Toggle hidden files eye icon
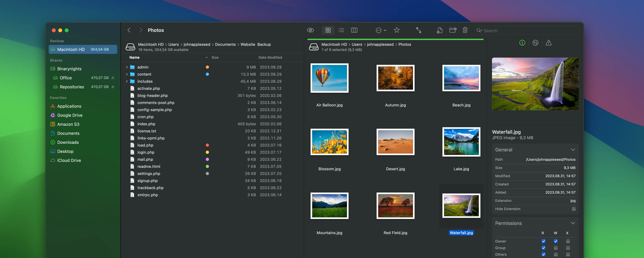The height and width of the screenshot is (258, 644). 310,30
